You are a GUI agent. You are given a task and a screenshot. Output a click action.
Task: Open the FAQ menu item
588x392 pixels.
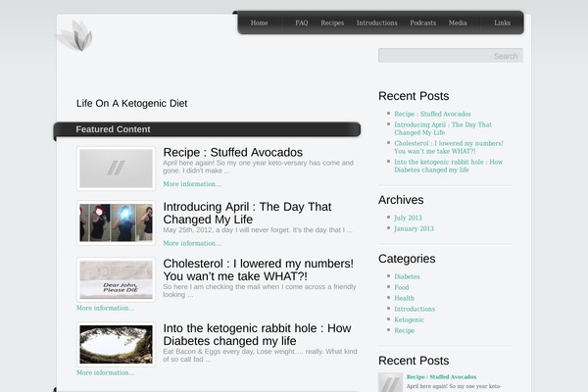tap(302, 23)
